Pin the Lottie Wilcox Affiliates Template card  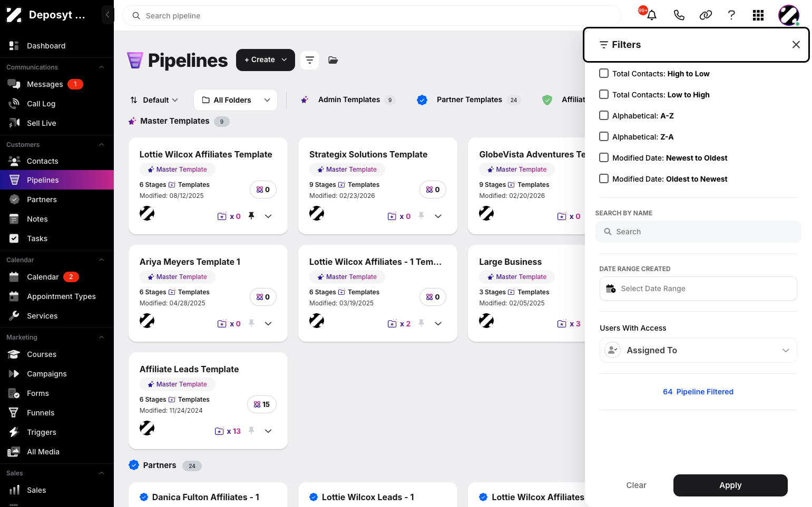point(251,216)
